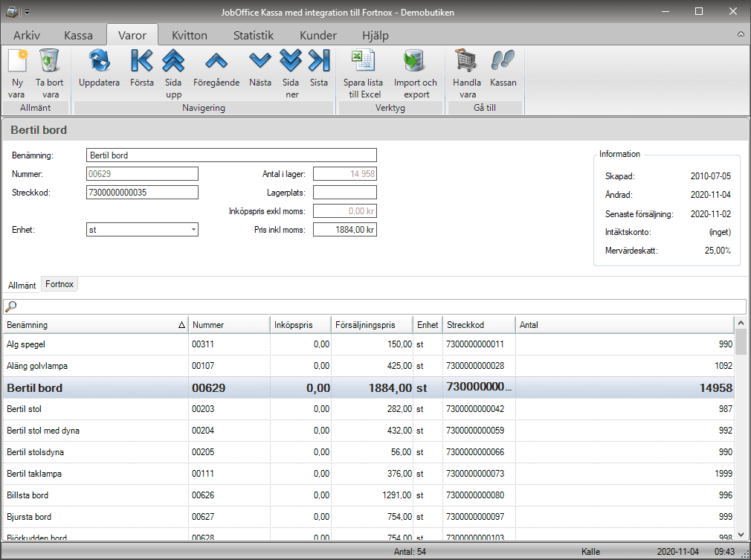Select the Bertil stol row
Screen dimensions: 751x560
(x=369, y=408)
